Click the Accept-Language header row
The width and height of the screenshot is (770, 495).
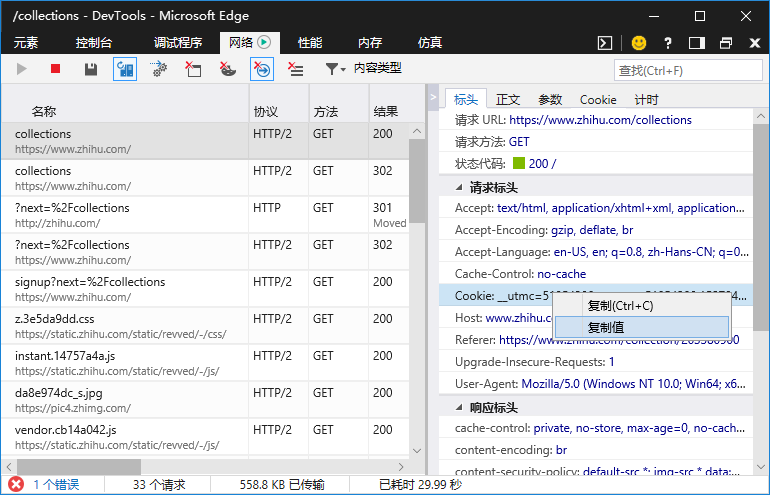pyautogui.click(x=596, y=252)
